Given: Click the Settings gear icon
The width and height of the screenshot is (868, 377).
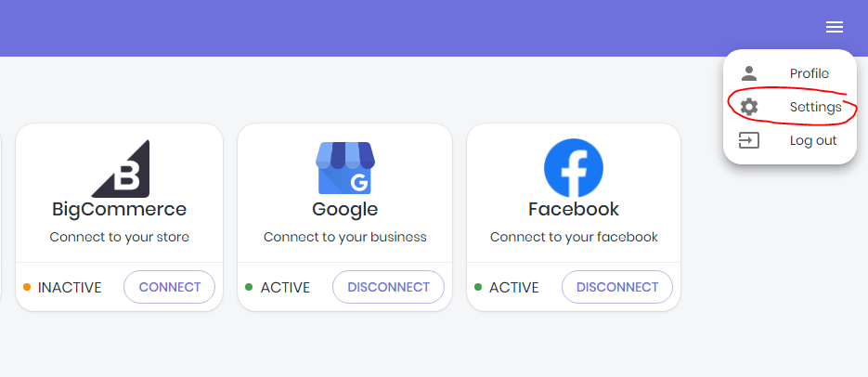Looking at the screenshot, I should 749,107.
